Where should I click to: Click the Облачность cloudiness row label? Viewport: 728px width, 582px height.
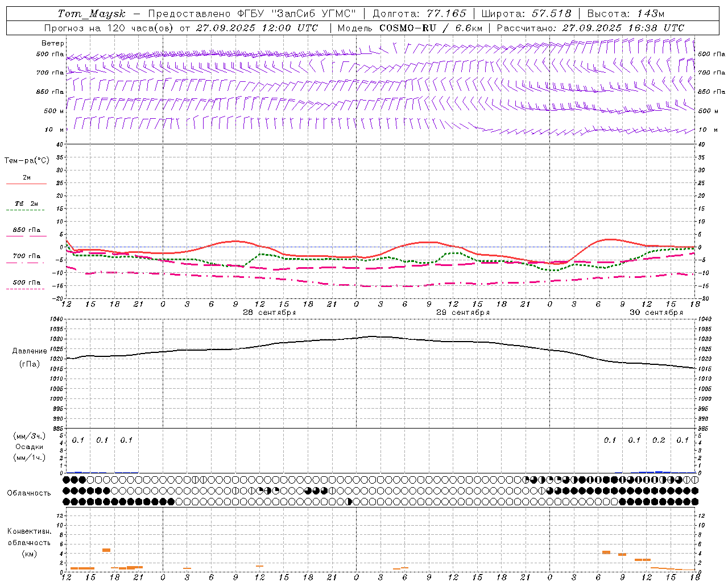coord(29,493)
